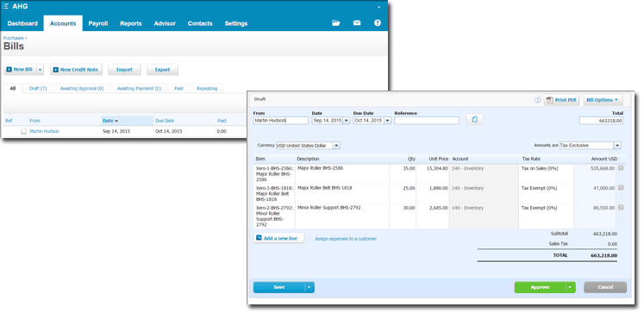Remove the Major Roller BHS-2586 line
The image size is (644, 313).
[621, 168]
